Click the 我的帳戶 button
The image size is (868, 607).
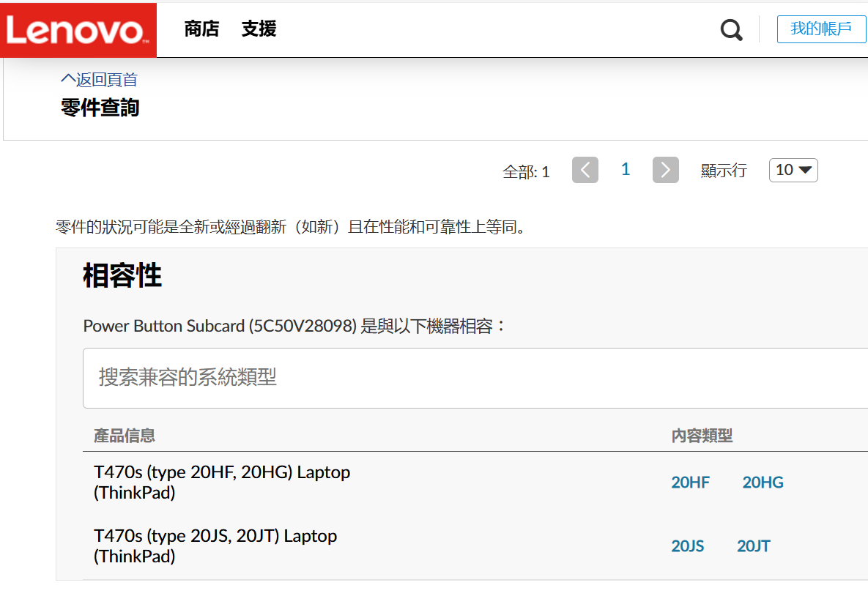click(821, 29)
